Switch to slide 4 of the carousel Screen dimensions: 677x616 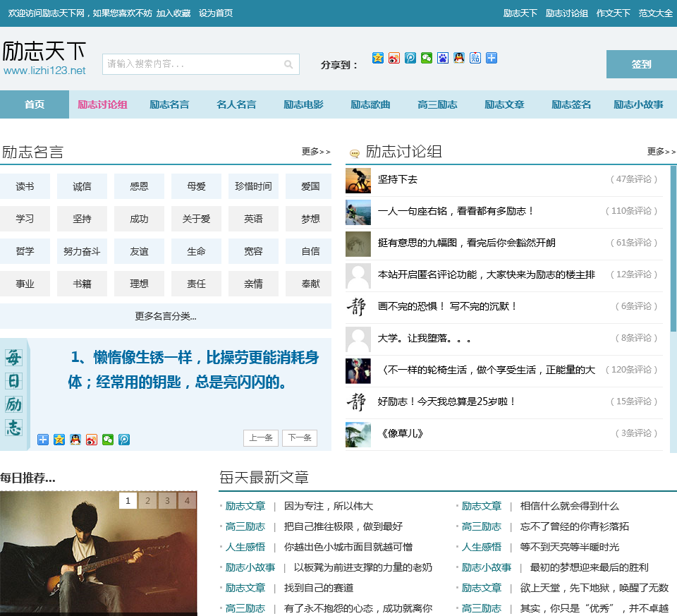[x=186, y=501]
